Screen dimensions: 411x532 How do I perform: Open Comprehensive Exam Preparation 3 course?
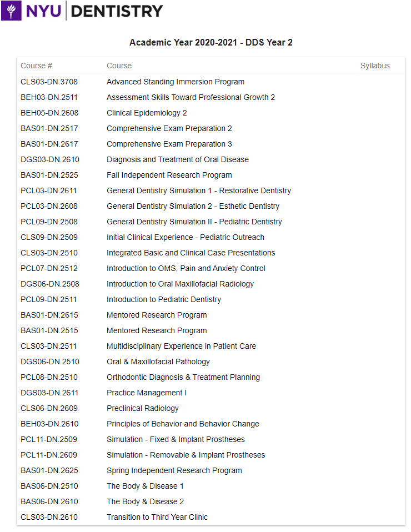(169, 144)
